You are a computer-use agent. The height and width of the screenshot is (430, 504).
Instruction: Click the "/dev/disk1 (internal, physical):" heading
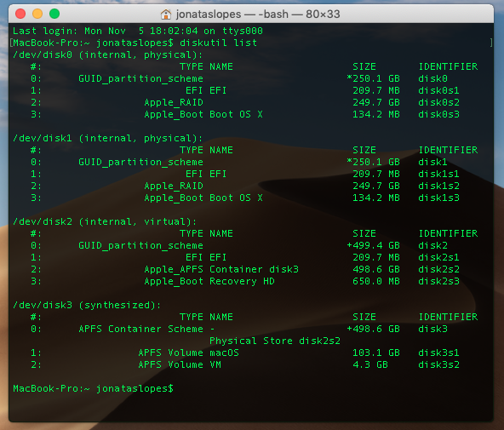coord(107,139)
